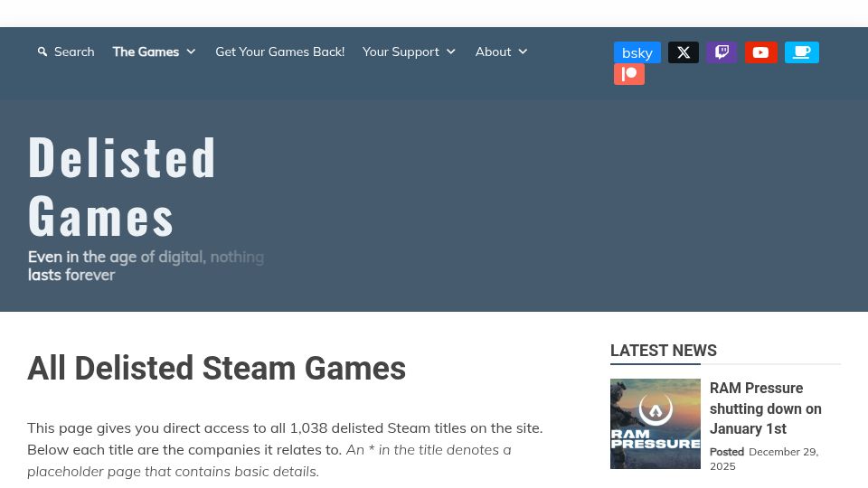Open The Games menu
The image size is (868, 488).
pyautogui.click(x=146, y=52)
